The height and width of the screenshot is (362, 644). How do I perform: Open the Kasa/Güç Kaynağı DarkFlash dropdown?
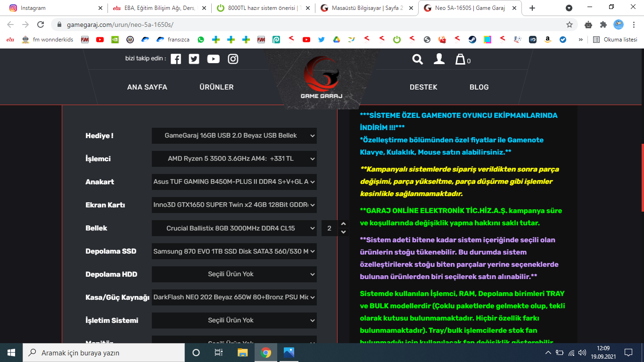pos(234,297)
